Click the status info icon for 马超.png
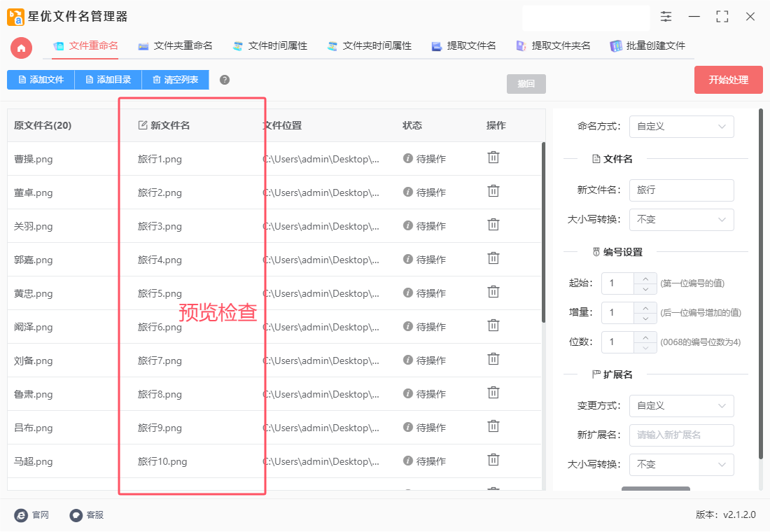Screen dimensions: 770x532 click(407, 461)
